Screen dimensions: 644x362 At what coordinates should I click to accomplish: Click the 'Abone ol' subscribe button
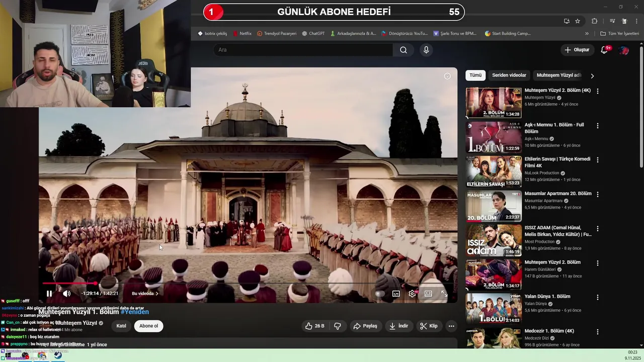coord(148,326)
